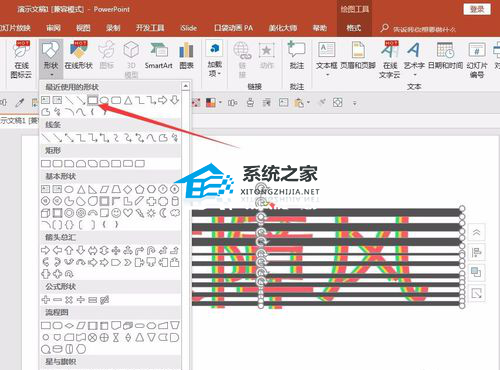Pick the quad arrow in 箭头总汇
Image resolution: width=500 pixels, height=370 pixels.
click(116, 250)
